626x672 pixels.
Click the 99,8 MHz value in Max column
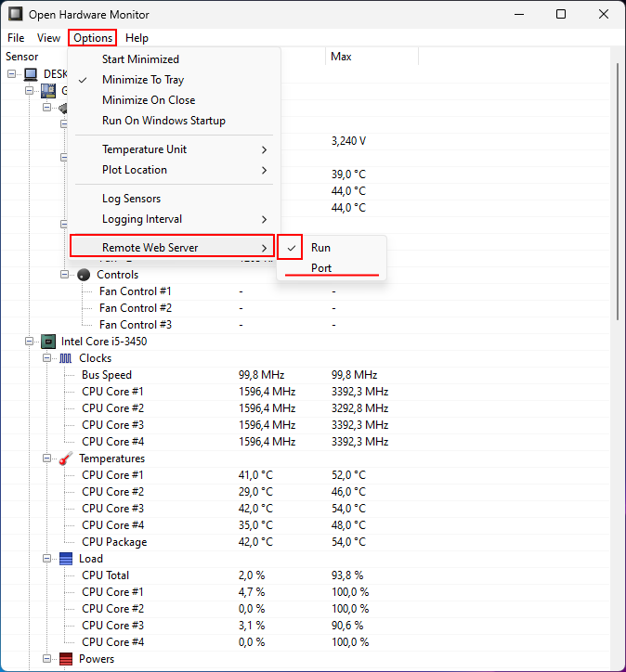pyautogui.click(x=354, y=375)
